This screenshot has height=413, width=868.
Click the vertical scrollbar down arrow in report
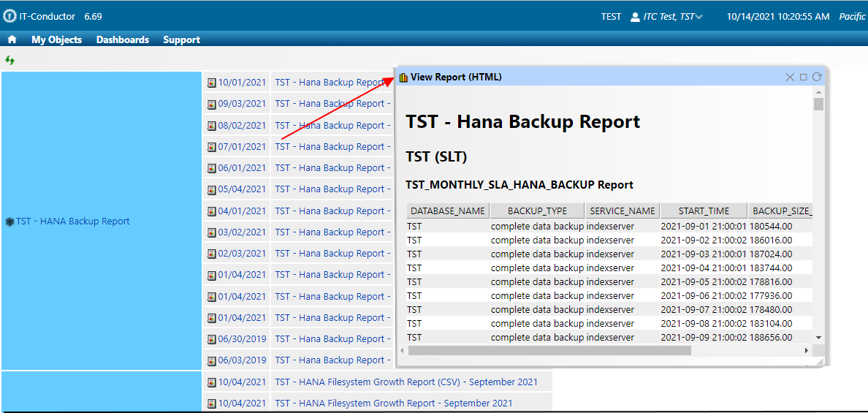click(818, 337)
